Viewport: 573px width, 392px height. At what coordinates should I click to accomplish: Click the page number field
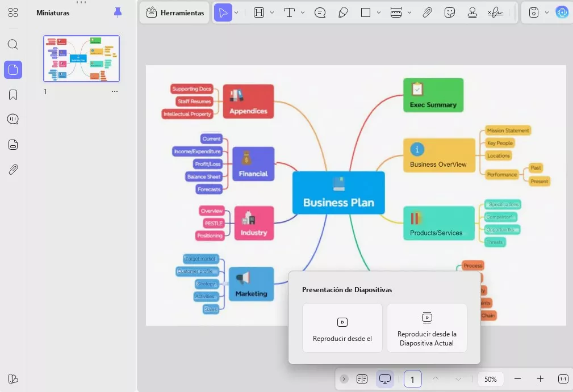click(x=413, y=379)
